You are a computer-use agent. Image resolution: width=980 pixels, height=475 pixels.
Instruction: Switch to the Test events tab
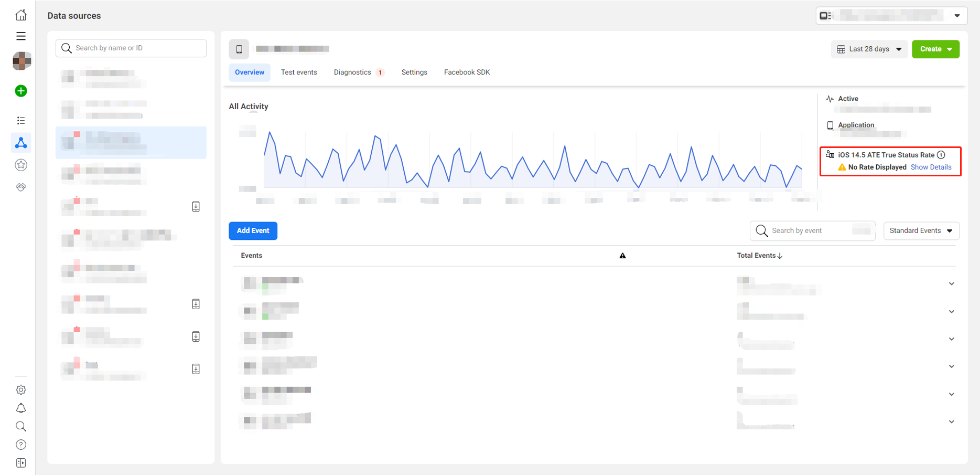point(299,72)
